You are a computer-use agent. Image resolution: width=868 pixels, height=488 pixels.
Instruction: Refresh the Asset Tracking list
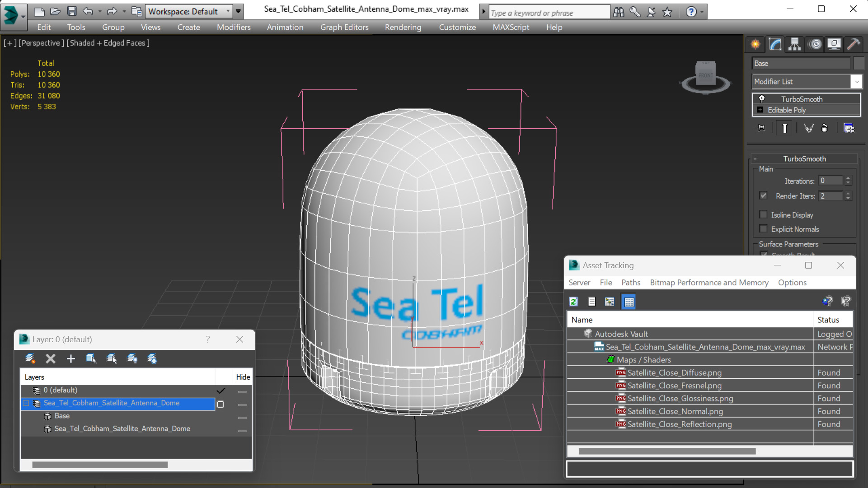[574, 302]
